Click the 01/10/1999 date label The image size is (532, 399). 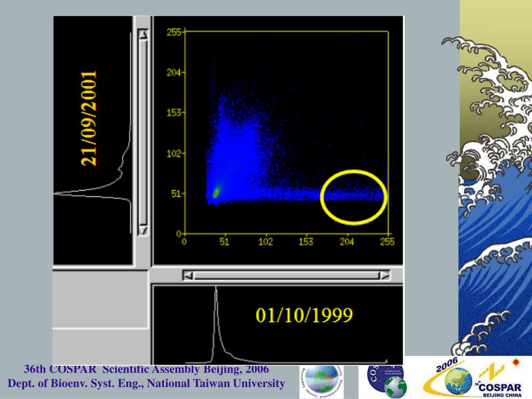pyautogui.click(x=304, y=315)
